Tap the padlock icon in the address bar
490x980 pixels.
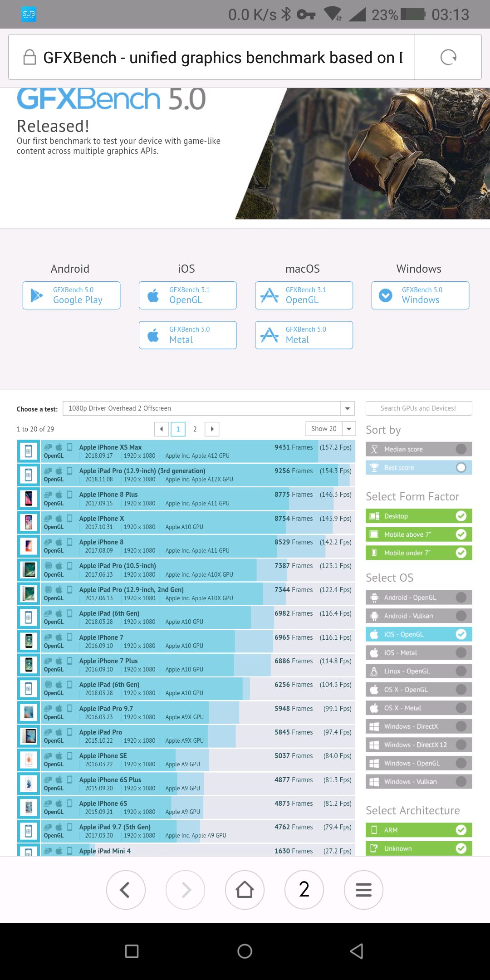(x=29, y=57)
